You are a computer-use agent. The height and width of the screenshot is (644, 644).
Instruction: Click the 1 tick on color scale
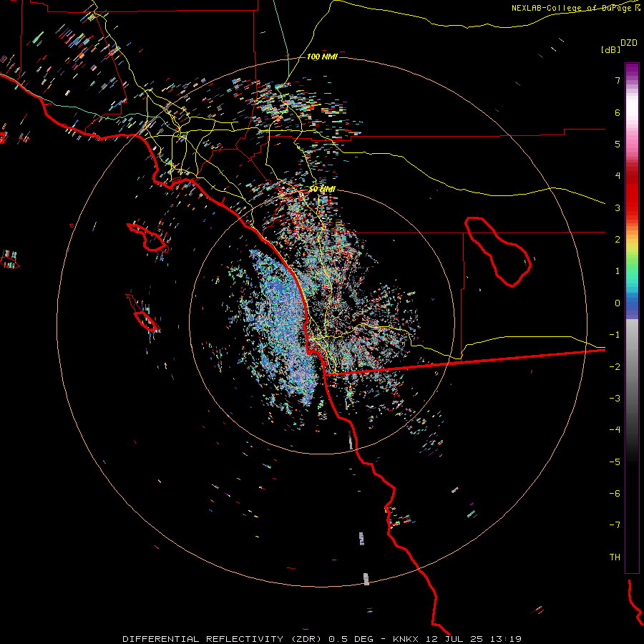tap(618, 271)
